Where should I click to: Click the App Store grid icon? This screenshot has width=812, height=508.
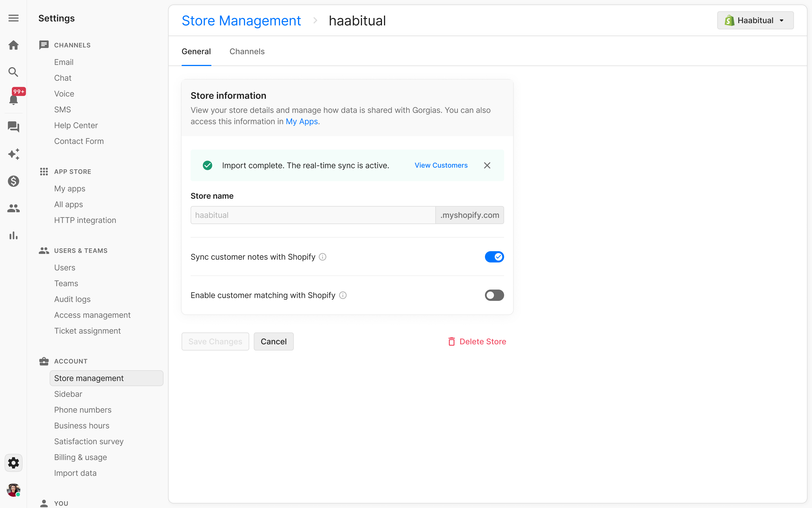tap(44, 172)
